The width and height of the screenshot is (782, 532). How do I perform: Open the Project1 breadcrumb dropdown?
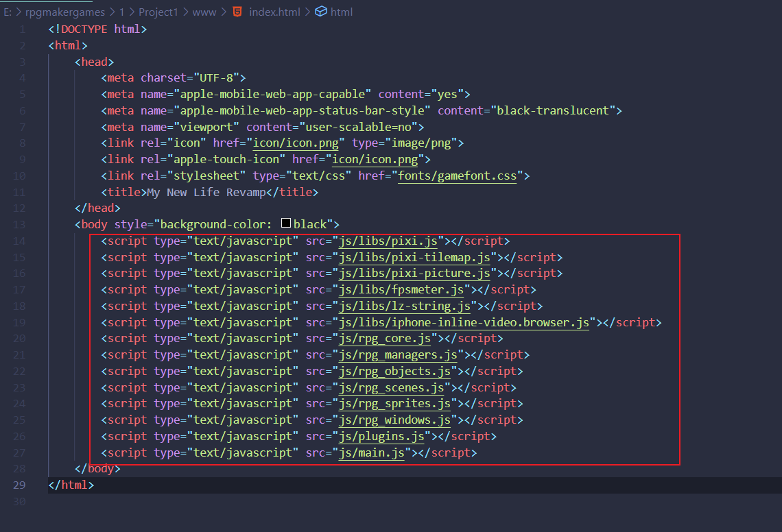click(x=158, y=12)
